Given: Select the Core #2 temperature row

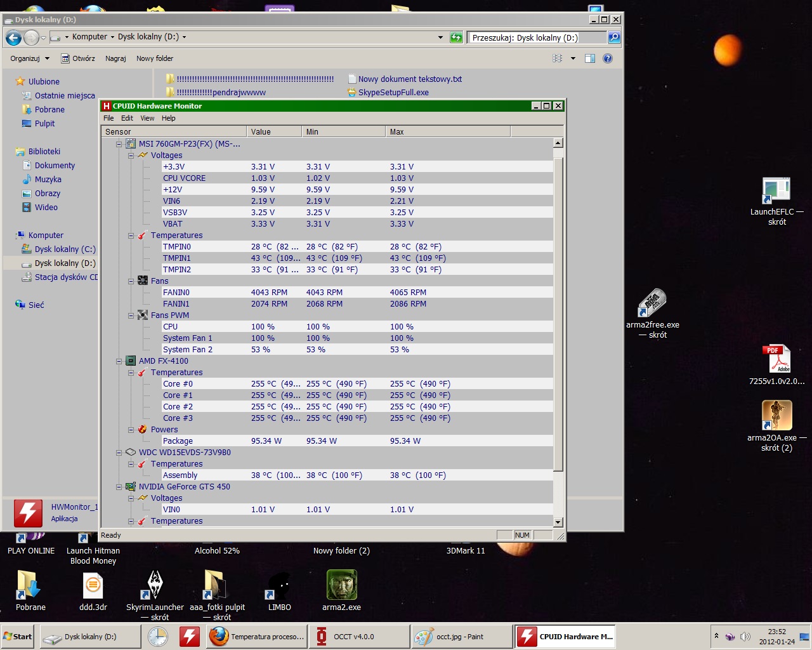Looking at the screenshot, I should 357,407.
